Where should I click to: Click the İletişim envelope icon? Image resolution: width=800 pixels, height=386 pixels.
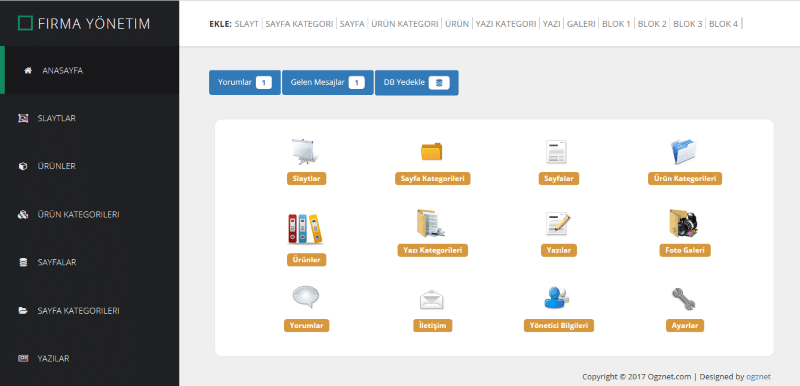click(x=432, y=300)
